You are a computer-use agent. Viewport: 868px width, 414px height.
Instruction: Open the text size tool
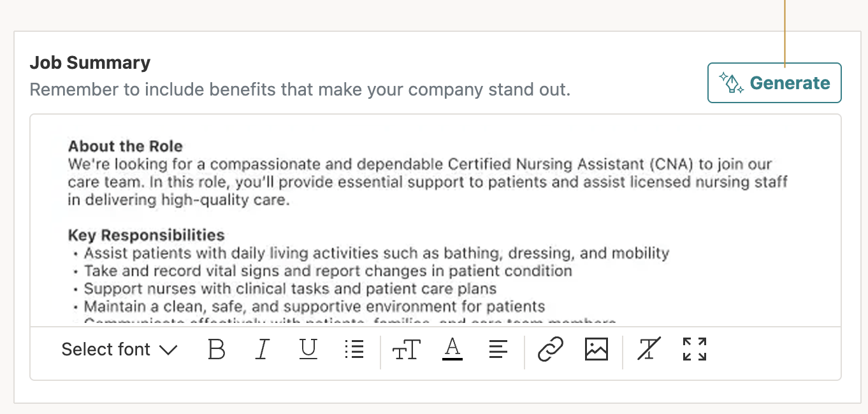(406, 349)
